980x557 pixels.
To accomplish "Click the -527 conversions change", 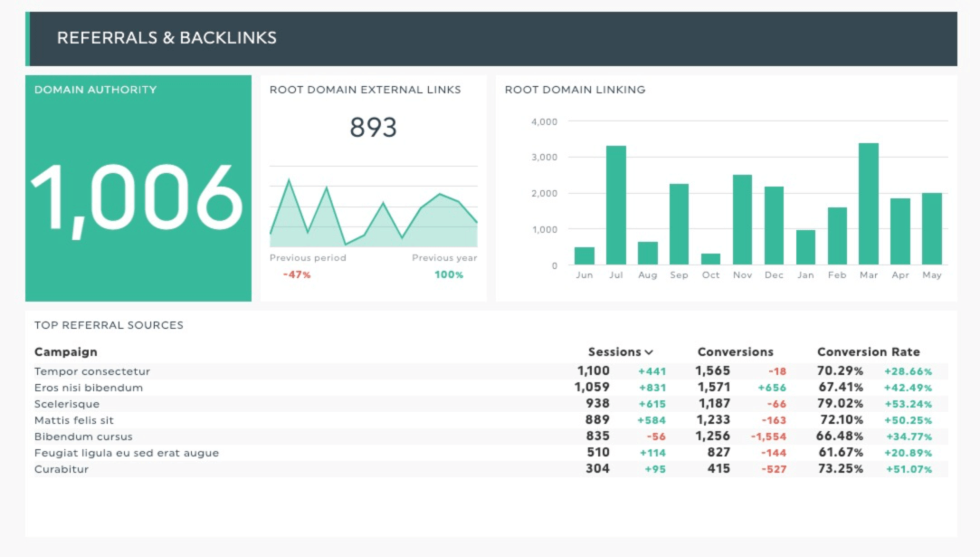I will 774,469.
